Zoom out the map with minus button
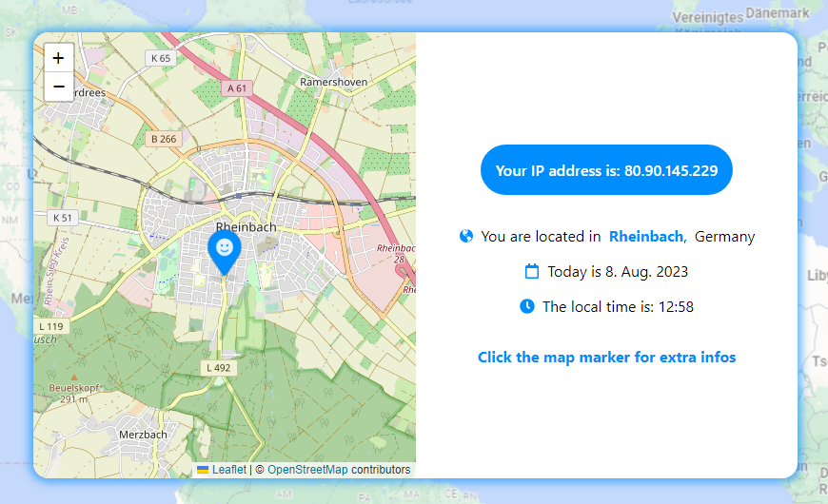This screenshot has height=504, width=828. coord(59,87)
